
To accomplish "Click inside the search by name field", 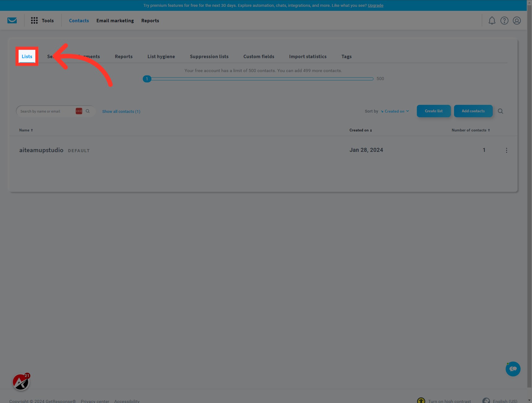I will (46, 111).
